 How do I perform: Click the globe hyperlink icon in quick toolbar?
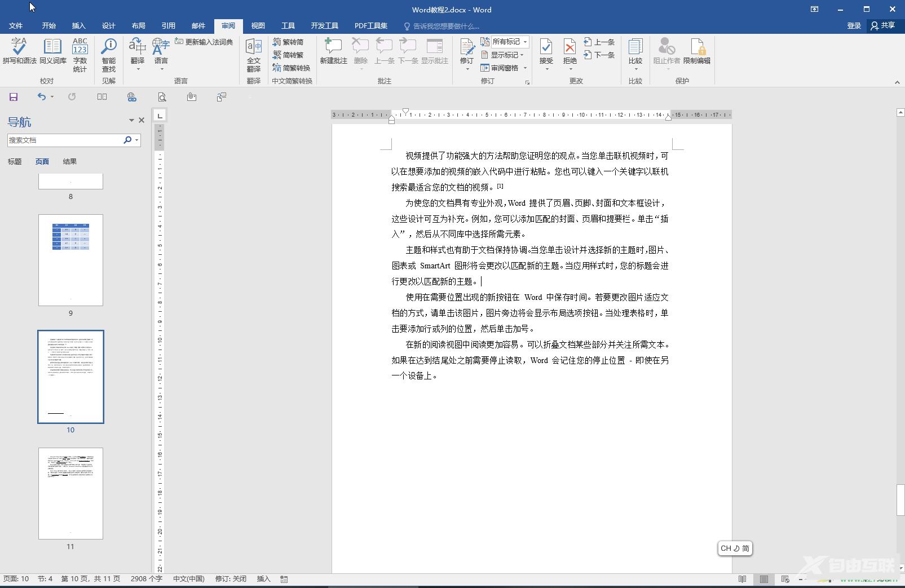[x=132, y=97]
